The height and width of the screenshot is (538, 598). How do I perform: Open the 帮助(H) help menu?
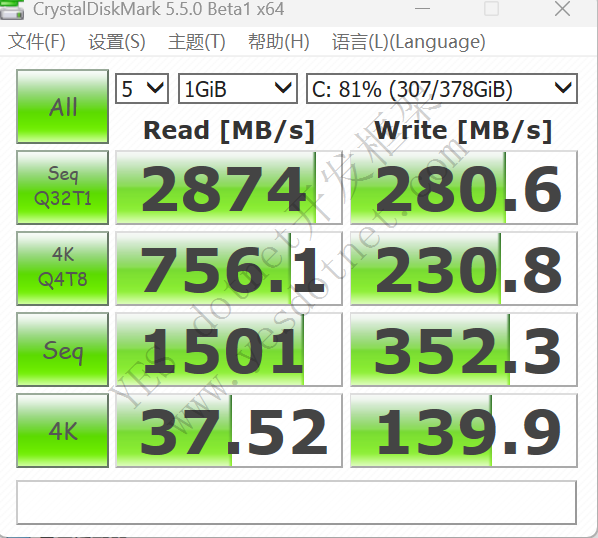(279, 42)
